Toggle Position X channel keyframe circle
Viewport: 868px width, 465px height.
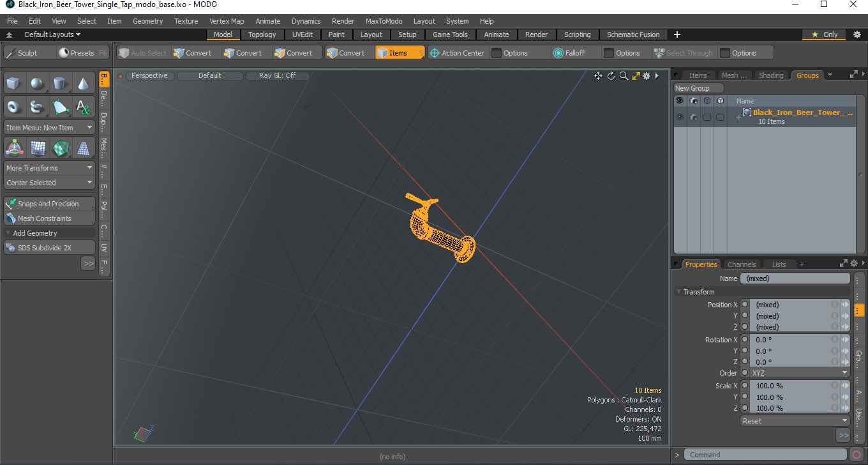[x=745, y=305]
